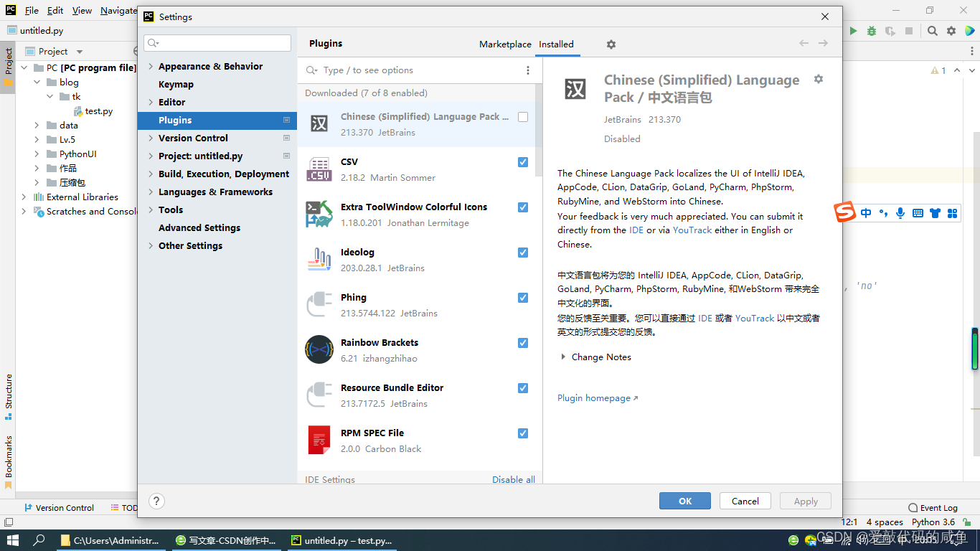Expand the Change Notes section
The width and height of the screenshot is (980, 551).
tap(563, 357)
